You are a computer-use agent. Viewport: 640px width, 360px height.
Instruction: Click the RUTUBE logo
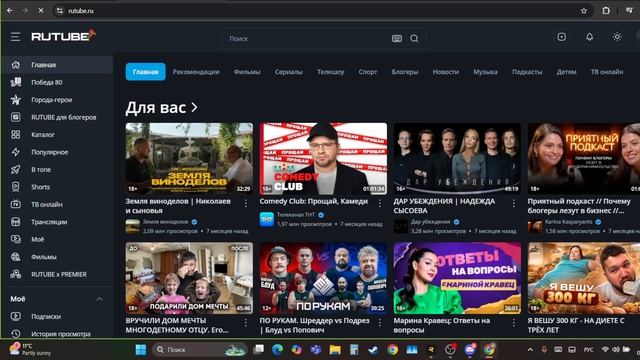click(63, 36)
